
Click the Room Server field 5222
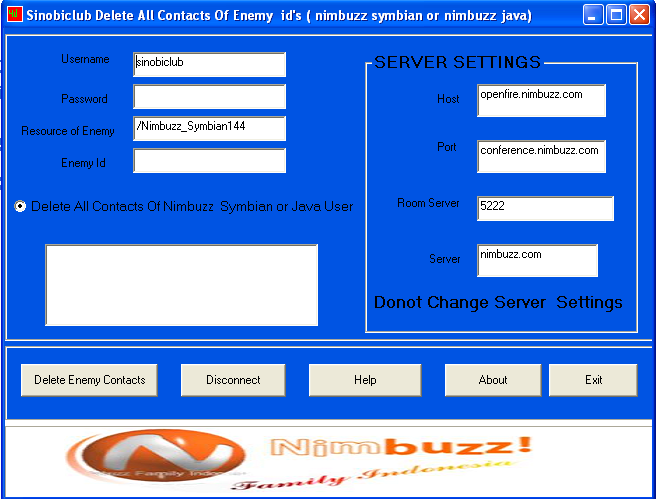[x=545, y=208]
